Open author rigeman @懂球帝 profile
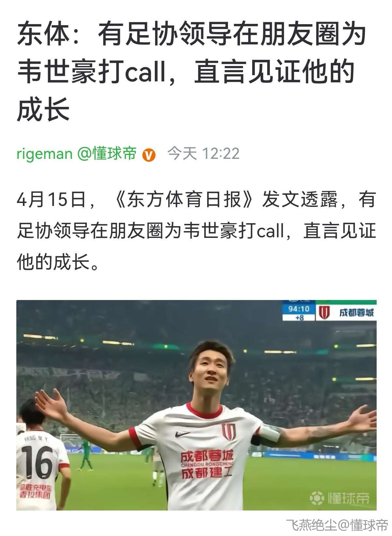 click(x=76, y=153)
